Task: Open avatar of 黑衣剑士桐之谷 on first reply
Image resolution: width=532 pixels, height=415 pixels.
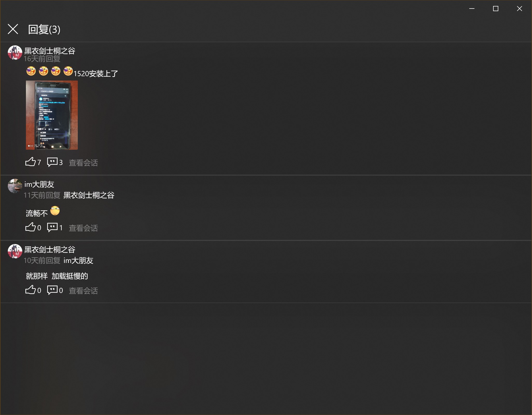Action: pos(15,53)
